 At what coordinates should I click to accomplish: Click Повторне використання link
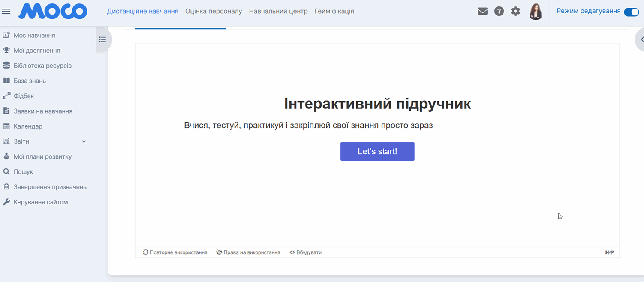click(x=175, y=252)
